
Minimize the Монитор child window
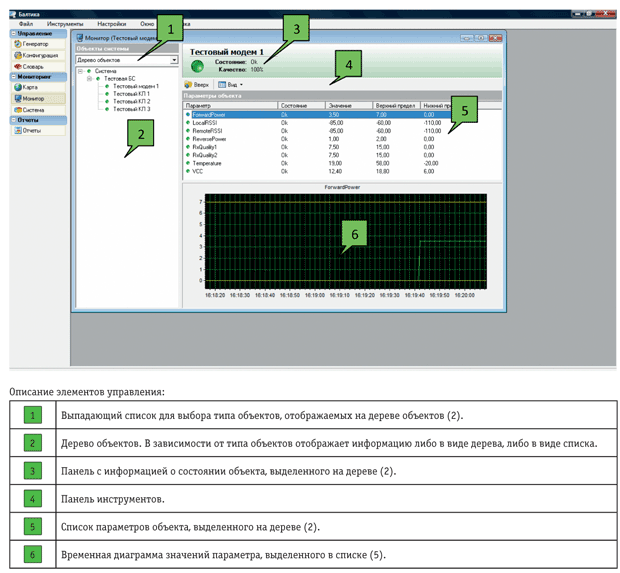[x=467, y=38]
